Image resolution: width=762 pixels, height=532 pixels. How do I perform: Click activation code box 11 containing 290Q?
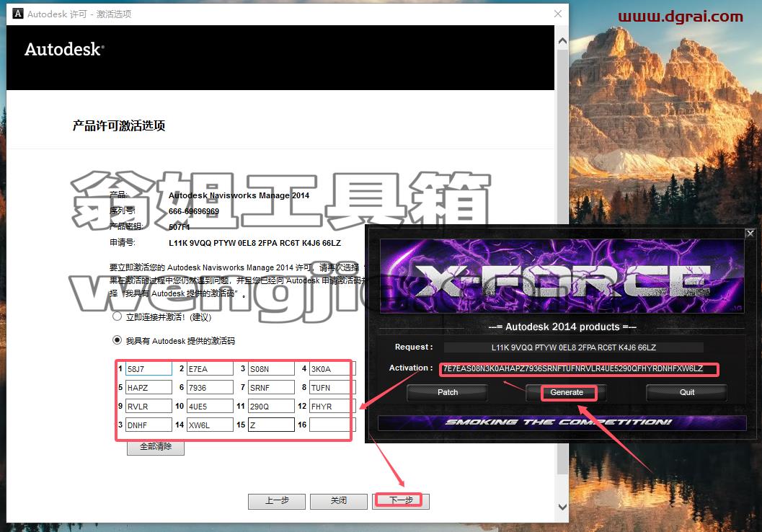coord(271,406)
